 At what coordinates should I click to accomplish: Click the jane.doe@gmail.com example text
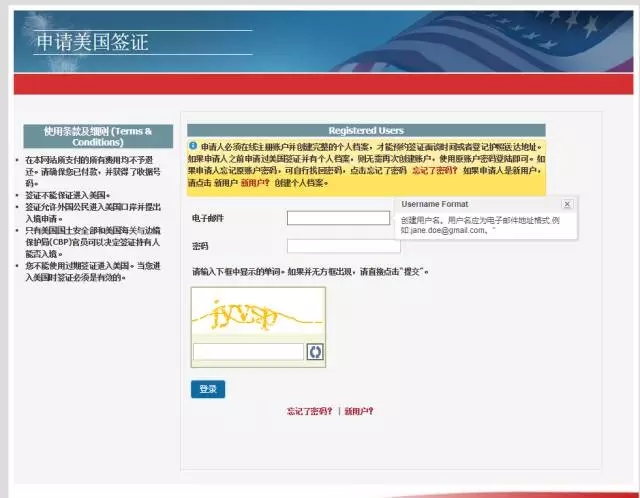coord(447,231)
